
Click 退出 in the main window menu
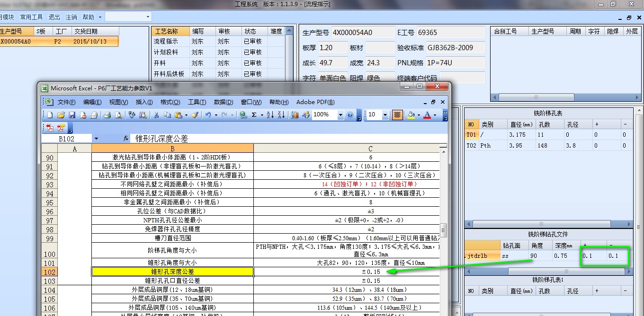click(54, 17)
